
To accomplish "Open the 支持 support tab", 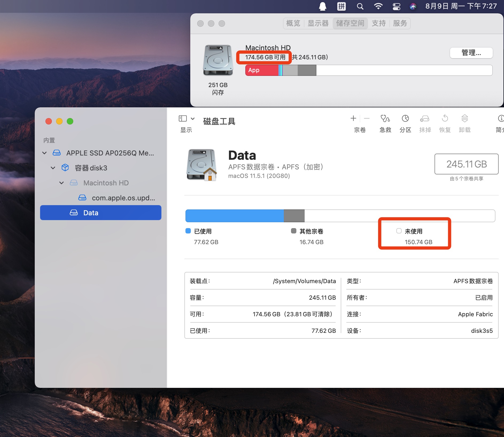I will coord(379,24).
